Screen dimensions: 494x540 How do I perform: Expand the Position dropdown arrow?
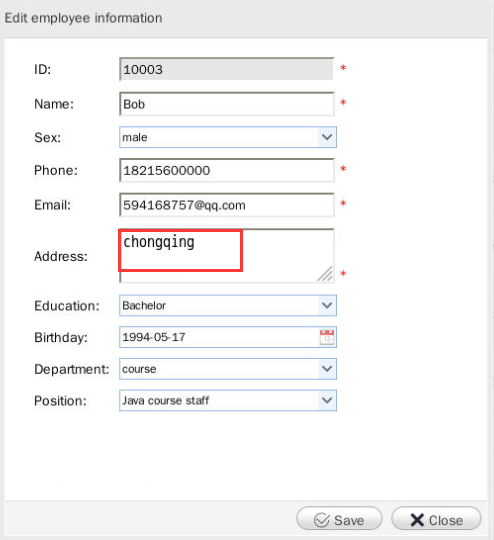[327, 400]
